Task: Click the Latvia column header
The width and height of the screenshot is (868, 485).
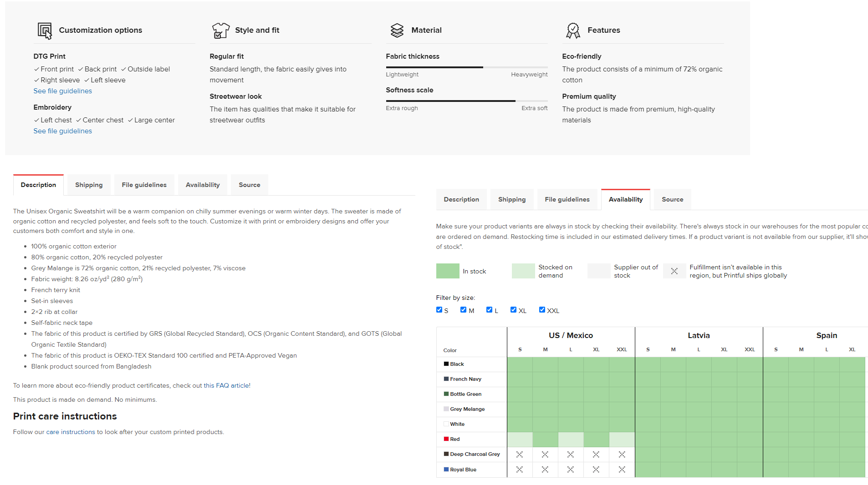Action: [x=699, y=336]
